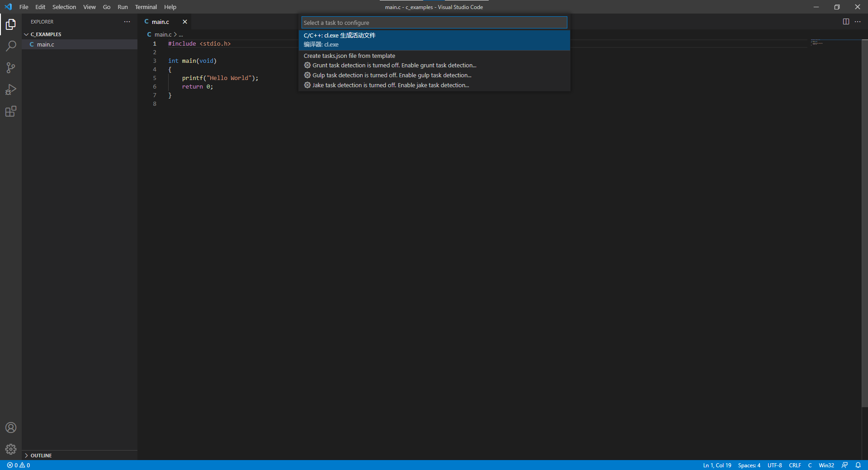This screenshot has width=868, height=470.
Task: Open Explorer more actions ellipsis
Action: pos(127,22)
